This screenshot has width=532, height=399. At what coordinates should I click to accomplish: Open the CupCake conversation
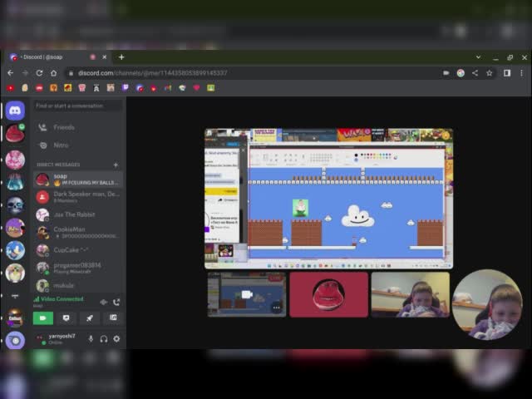click(x=78, y=250)
